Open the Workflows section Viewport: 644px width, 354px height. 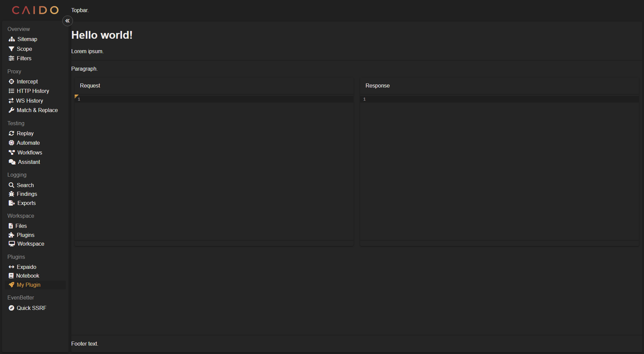(30, 153)
